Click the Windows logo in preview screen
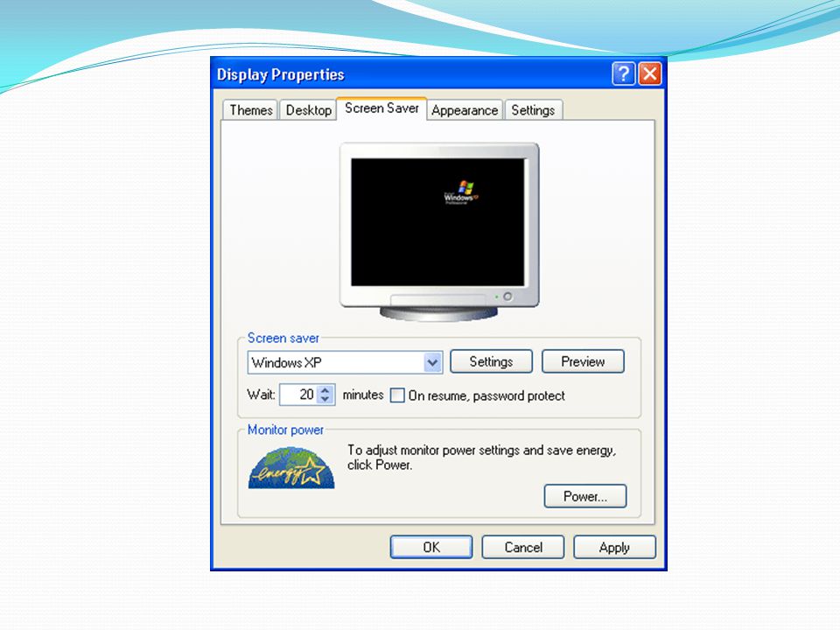 [x=461, y=192]
